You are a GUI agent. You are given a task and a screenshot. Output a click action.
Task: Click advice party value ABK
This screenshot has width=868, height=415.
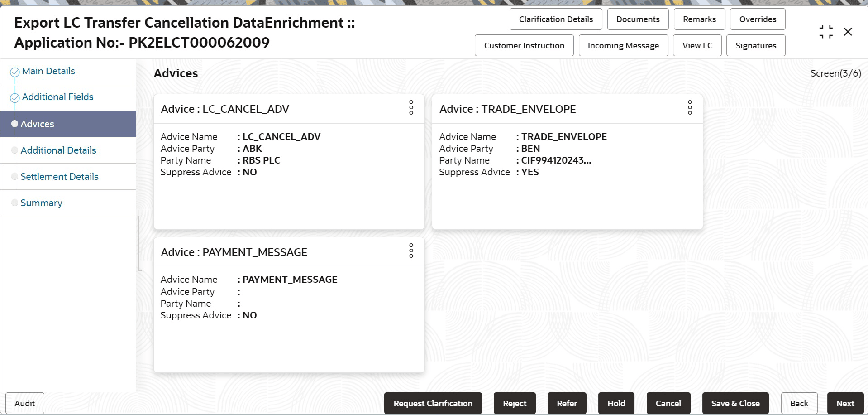coord(252,149)
